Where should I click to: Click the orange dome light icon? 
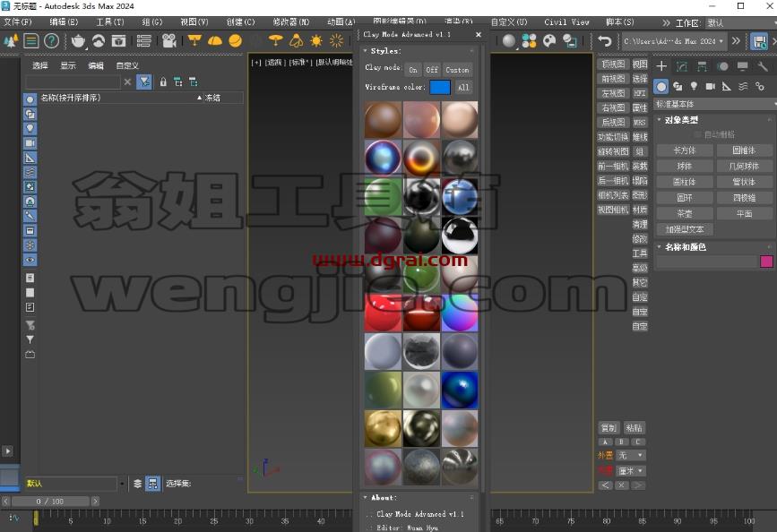215,41
